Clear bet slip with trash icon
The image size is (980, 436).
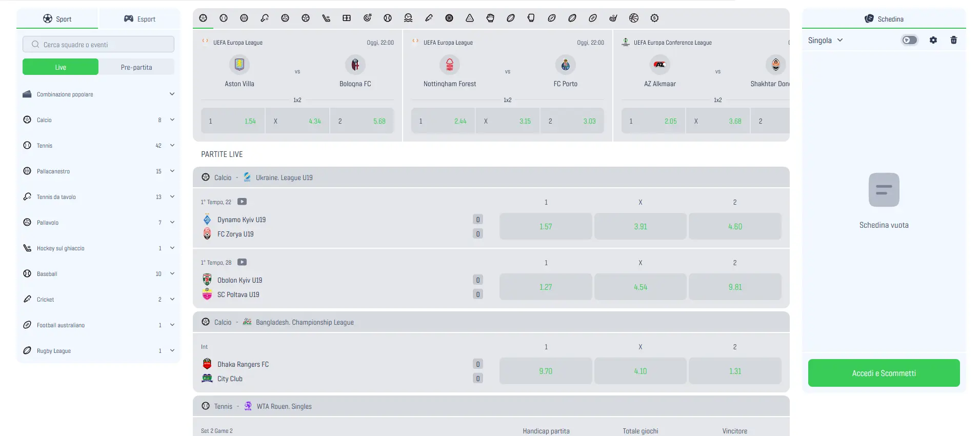954,40
